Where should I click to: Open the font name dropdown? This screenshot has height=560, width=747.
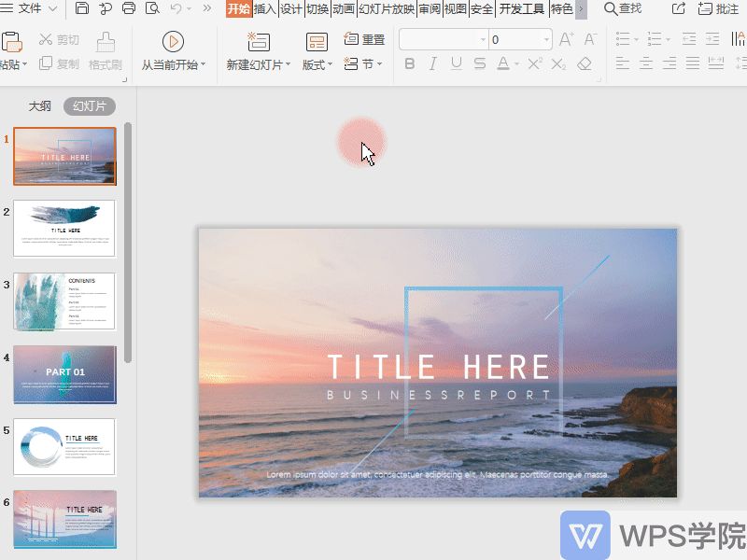coord(483,39)
